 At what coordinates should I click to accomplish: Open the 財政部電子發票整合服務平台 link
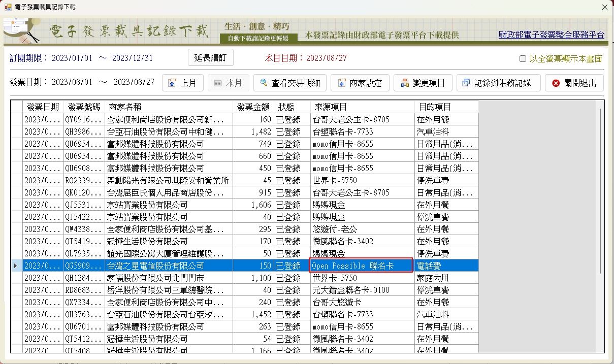(x=552, y=35)
